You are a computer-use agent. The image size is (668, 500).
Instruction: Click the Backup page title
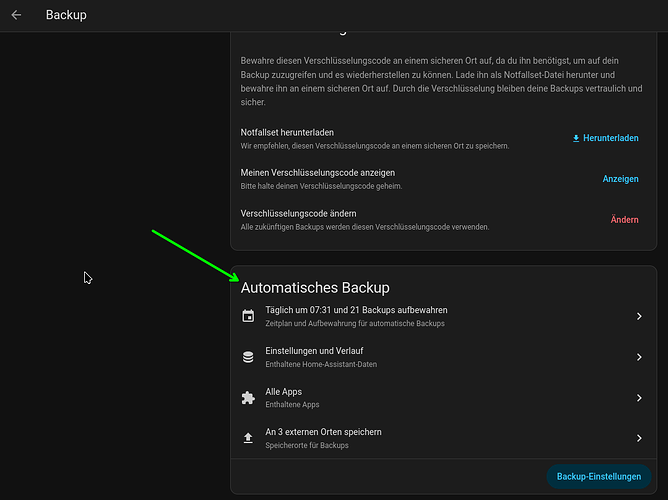(66, 15)
